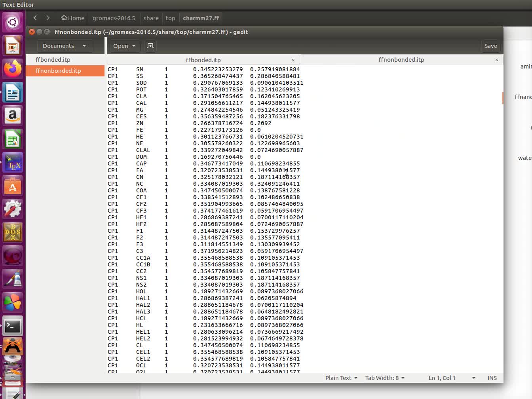The height and width of the screenshot is (399, 532).
Task: Close the ffnonbonded.itp tab
Action: pyautogui.click(x=497, y=60)
